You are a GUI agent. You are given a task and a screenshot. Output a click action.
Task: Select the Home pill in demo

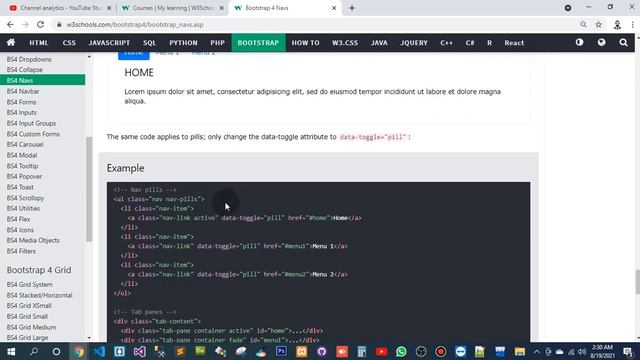pos(133,55)
